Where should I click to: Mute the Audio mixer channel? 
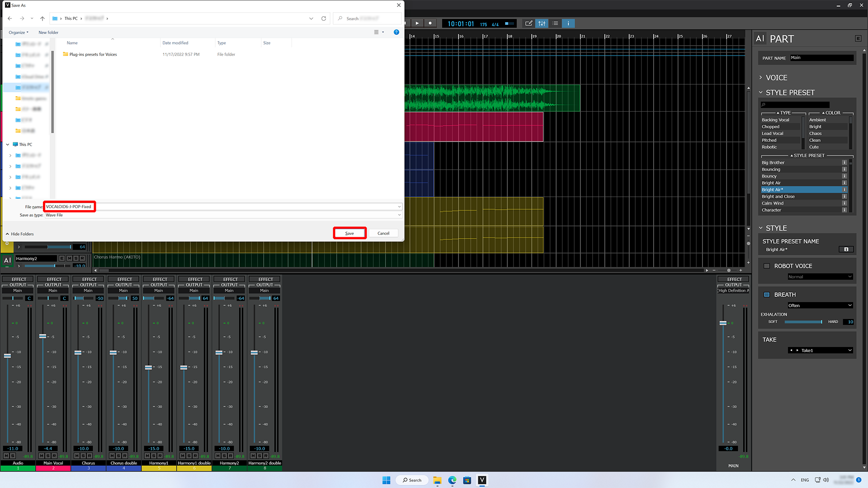click(x=6, y=456)
